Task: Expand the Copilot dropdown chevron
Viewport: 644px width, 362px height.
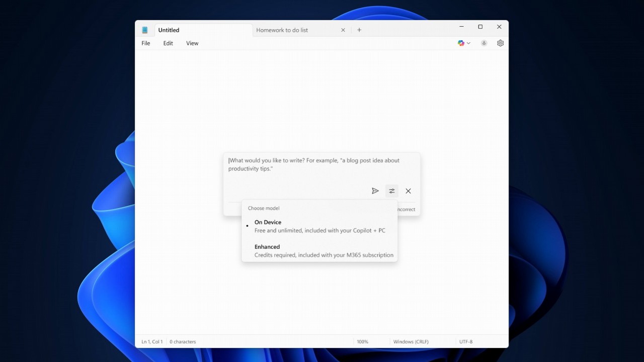Action: coord(468,43)
